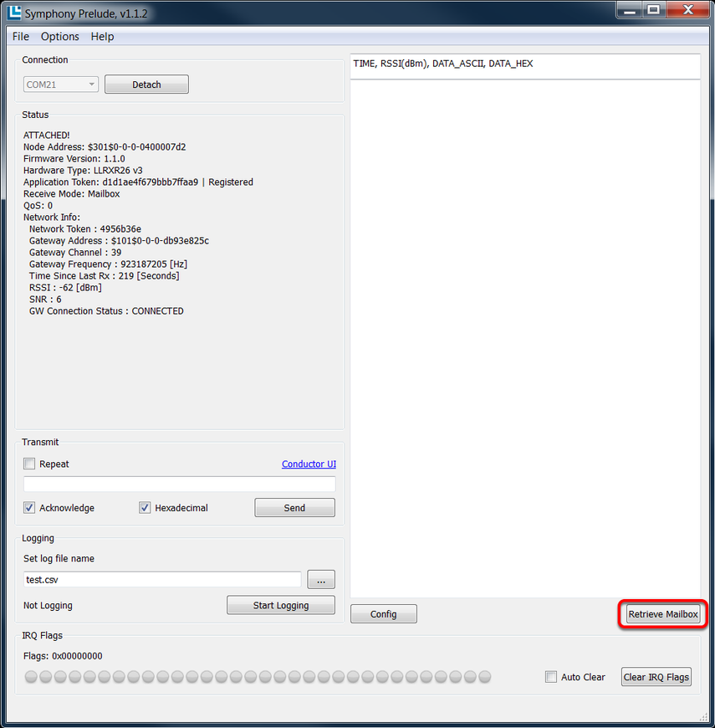
Task: Uncheck the Acknowledge checkbox
Action: (30, 508)
